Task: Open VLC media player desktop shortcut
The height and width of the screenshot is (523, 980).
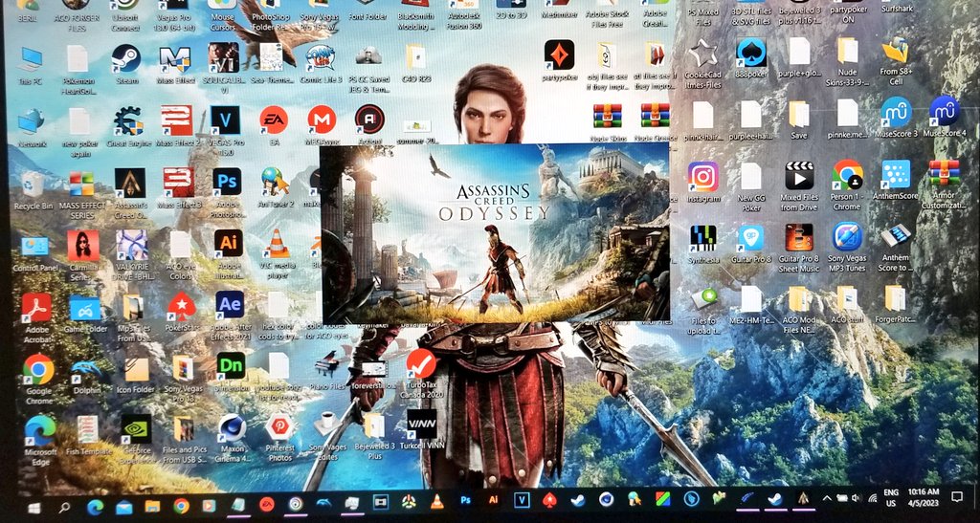Action: pyautogui.click(x=278, y=244)
